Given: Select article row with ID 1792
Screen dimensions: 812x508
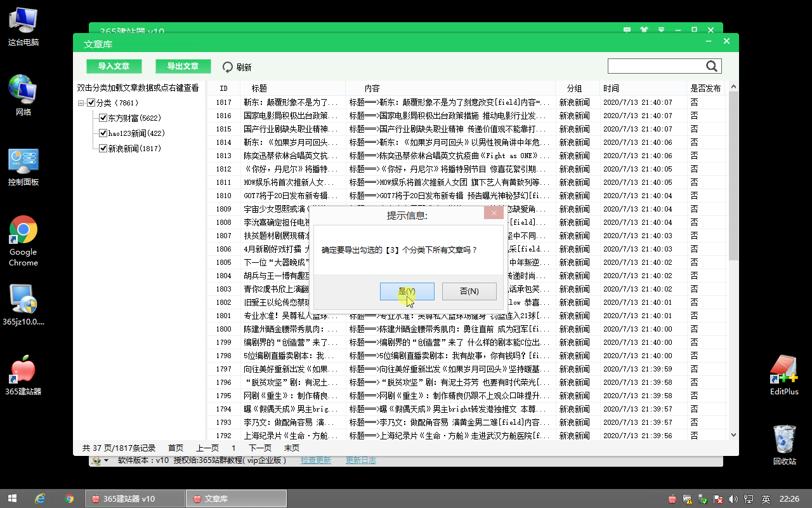Looking at the screenshot, I should tap(468, 436).
